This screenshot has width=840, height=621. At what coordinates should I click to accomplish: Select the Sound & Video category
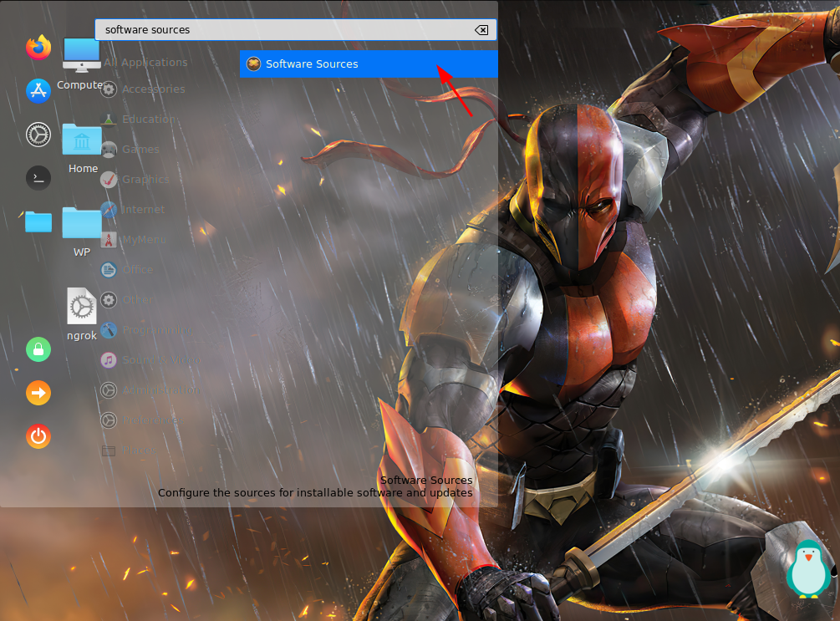point(151,360)
